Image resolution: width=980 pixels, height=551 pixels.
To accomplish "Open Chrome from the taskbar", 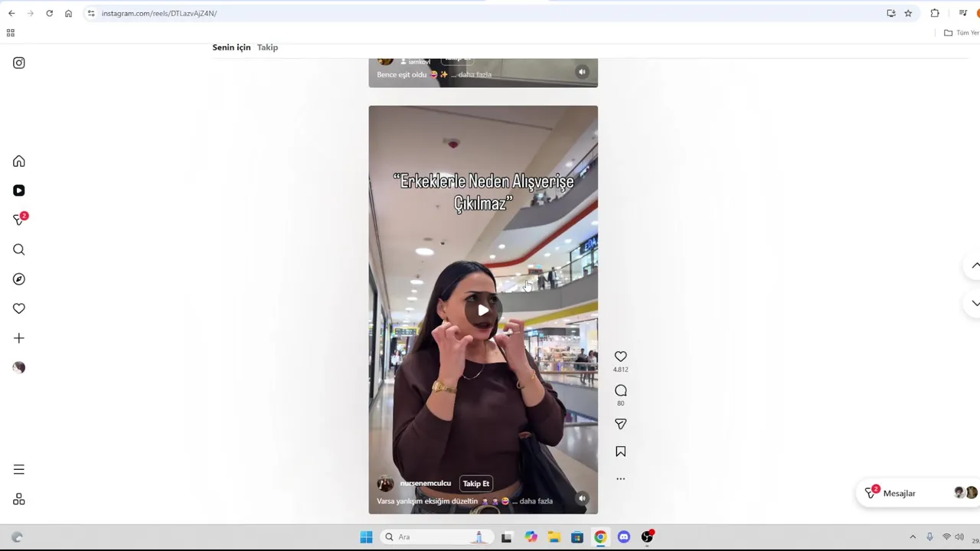I will 600,537.
